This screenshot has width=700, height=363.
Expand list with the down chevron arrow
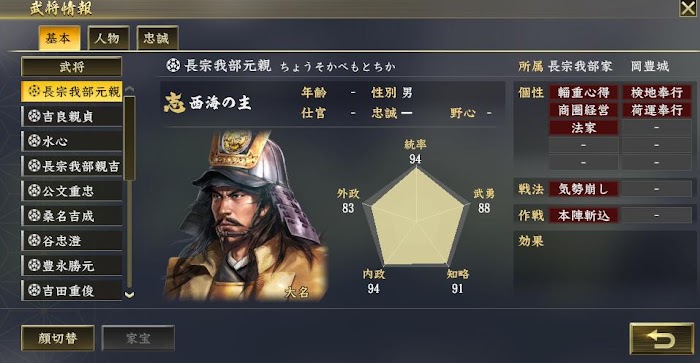point(129,295)
